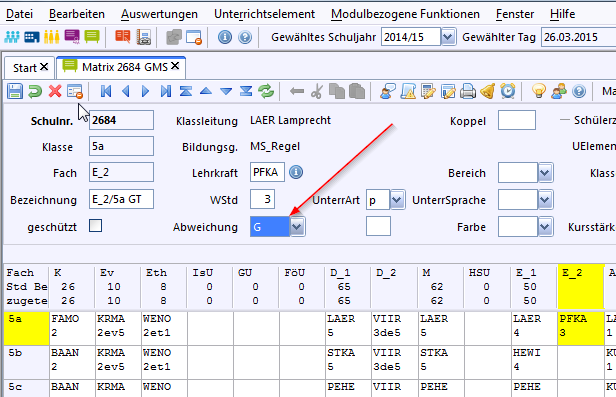Select the 5b row header
Screen dimensions: 616x397
point(26,362)
